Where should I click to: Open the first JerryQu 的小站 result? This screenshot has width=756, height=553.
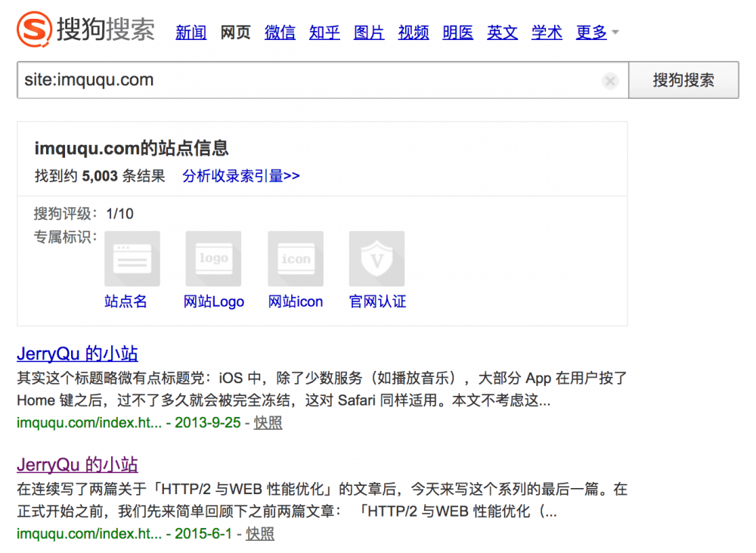77,354
